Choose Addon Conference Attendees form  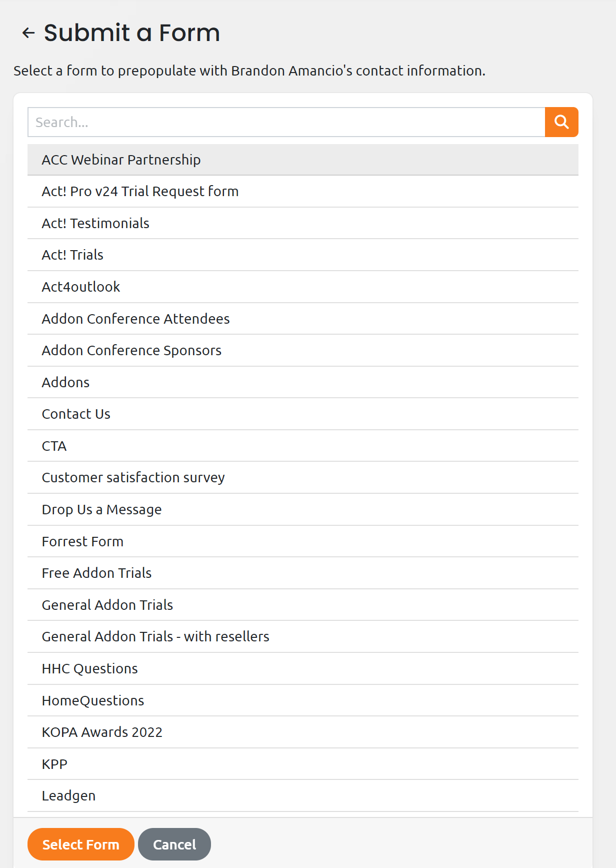click(303, 319)
